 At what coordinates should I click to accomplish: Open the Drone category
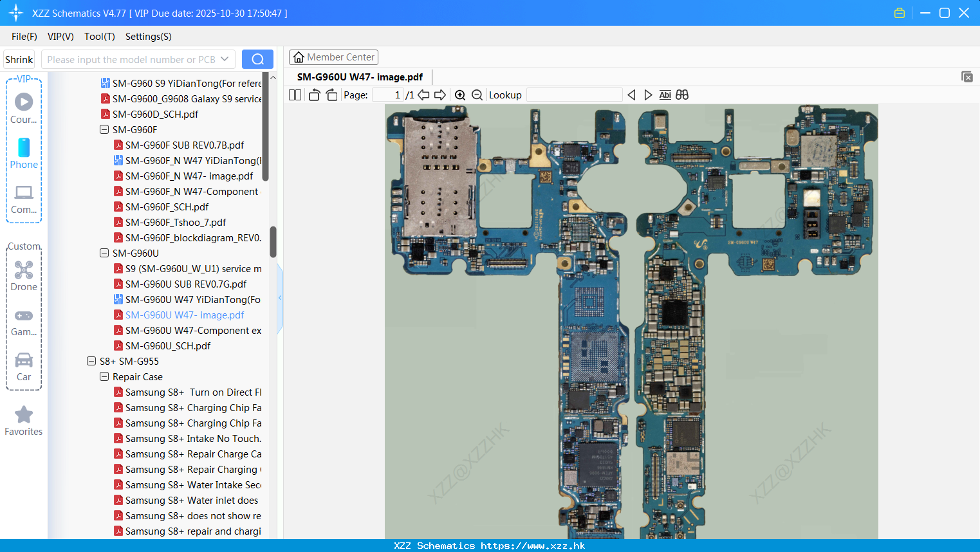pos(24,276)
